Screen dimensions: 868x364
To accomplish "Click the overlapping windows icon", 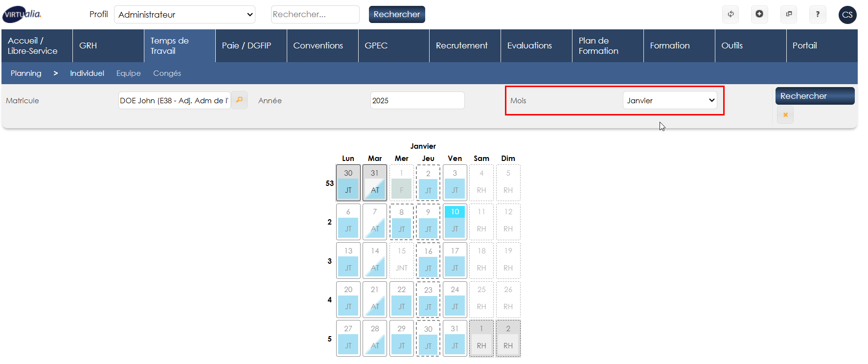I will (x=789, y=14).
